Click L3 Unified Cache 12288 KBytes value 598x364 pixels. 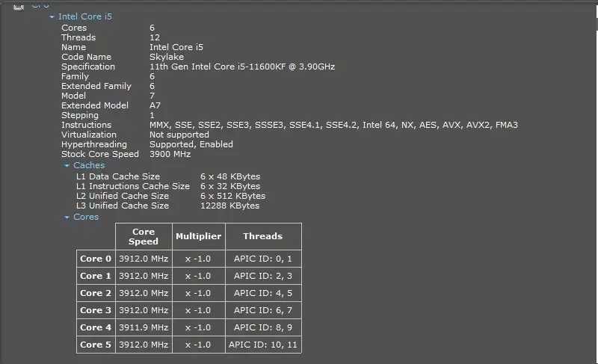pos(230,206)
